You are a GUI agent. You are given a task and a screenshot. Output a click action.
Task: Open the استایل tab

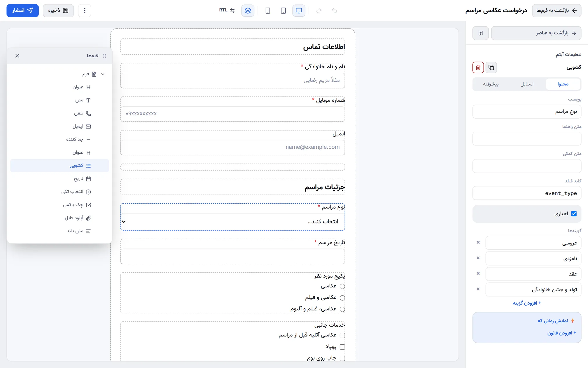tap(527, 84)
